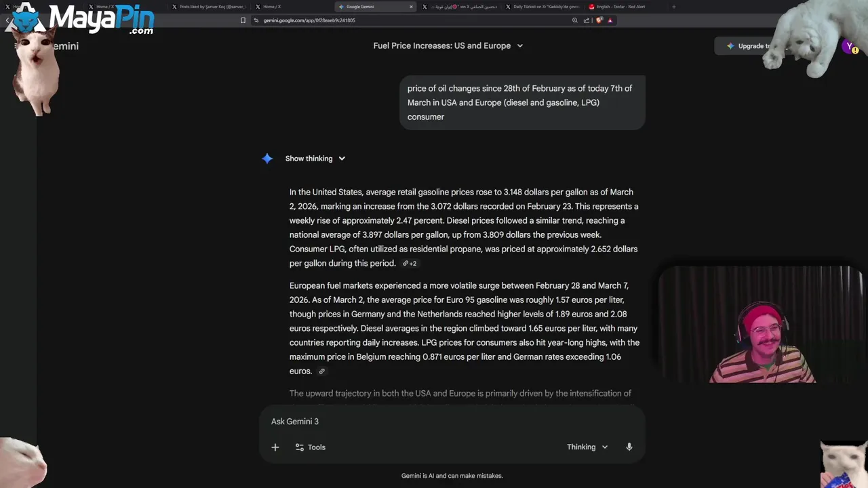Click the zoom magnifier icon in the address bar
This screenshot has width=868, height=488.
click(575, 20)
